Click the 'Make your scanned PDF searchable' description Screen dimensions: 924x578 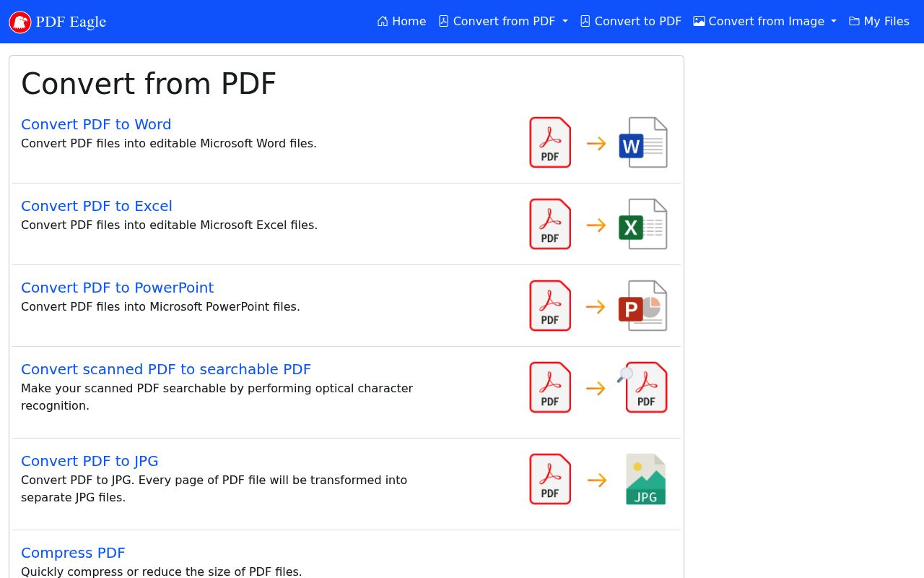click(217, 397)
